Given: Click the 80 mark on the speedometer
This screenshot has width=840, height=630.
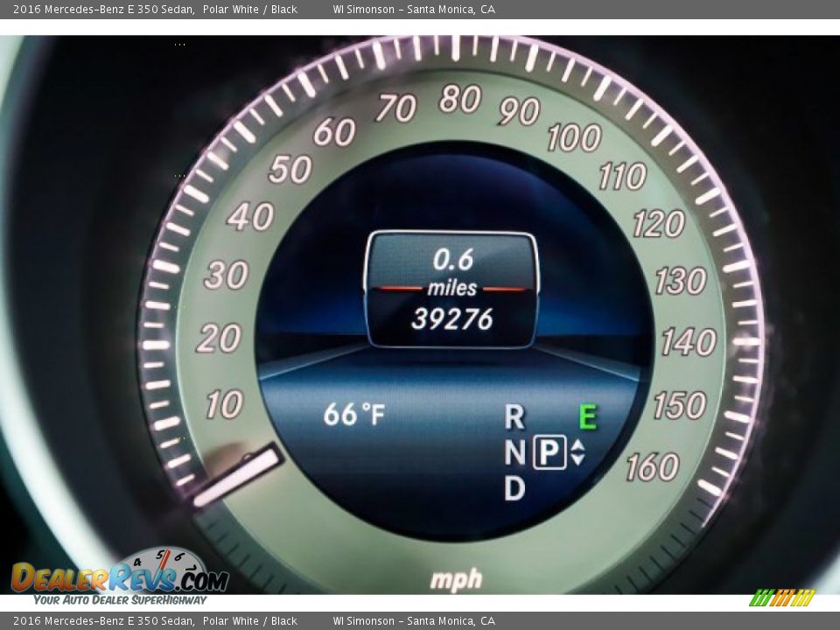Looking at the screenshot, I should (x=460, y=100).
